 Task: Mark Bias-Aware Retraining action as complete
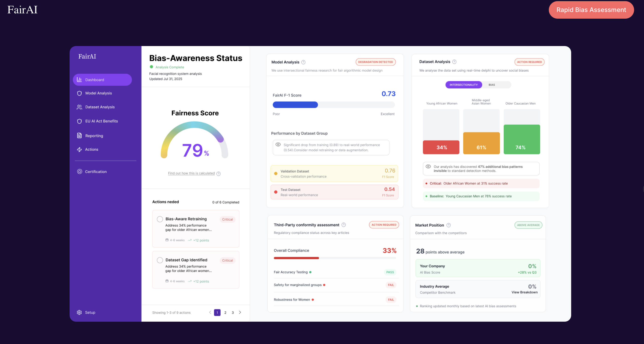(x=160, y=219)
